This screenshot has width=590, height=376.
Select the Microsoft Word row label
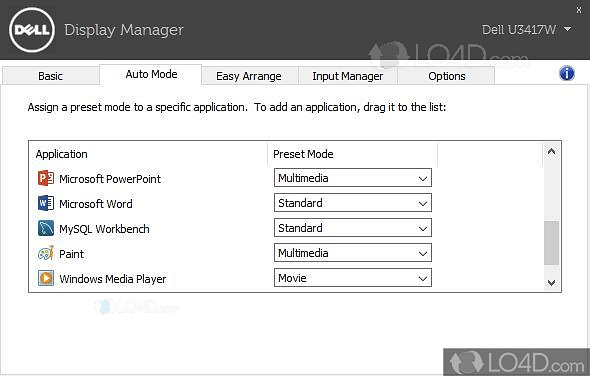click(x=96, y=204)
